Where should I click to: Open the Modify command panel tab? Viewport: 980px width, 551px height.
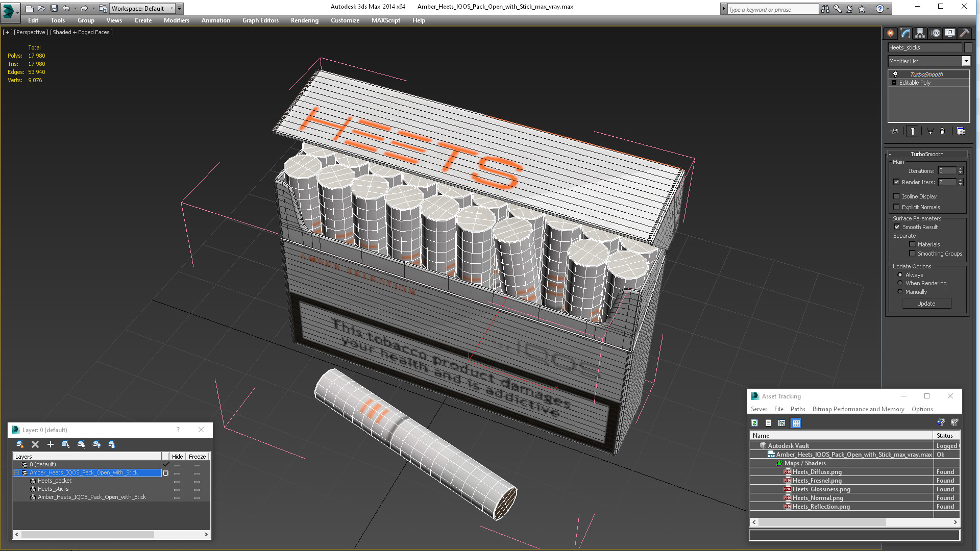point(905,33)
